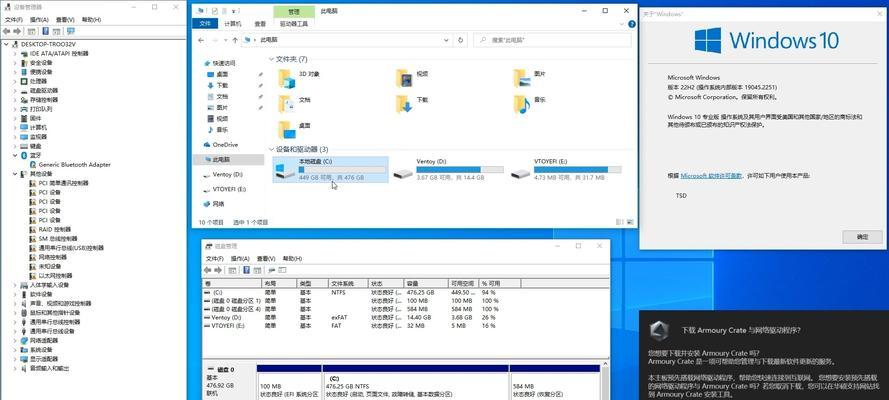Viewport: 889px width, 400px height.
Task: Click Device Manager toolbar forward arrow
Action: pyautogui.click(x=17, y=31)
